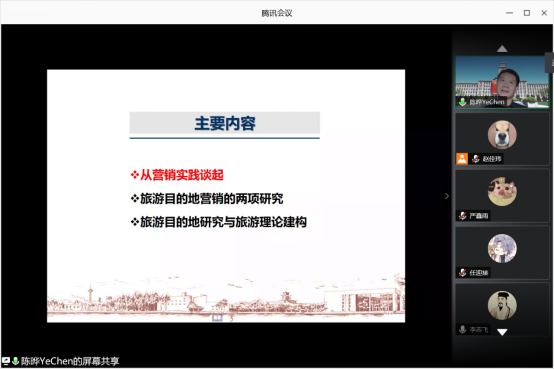Click the microphone icon beside 李志飞

(462, 329)
